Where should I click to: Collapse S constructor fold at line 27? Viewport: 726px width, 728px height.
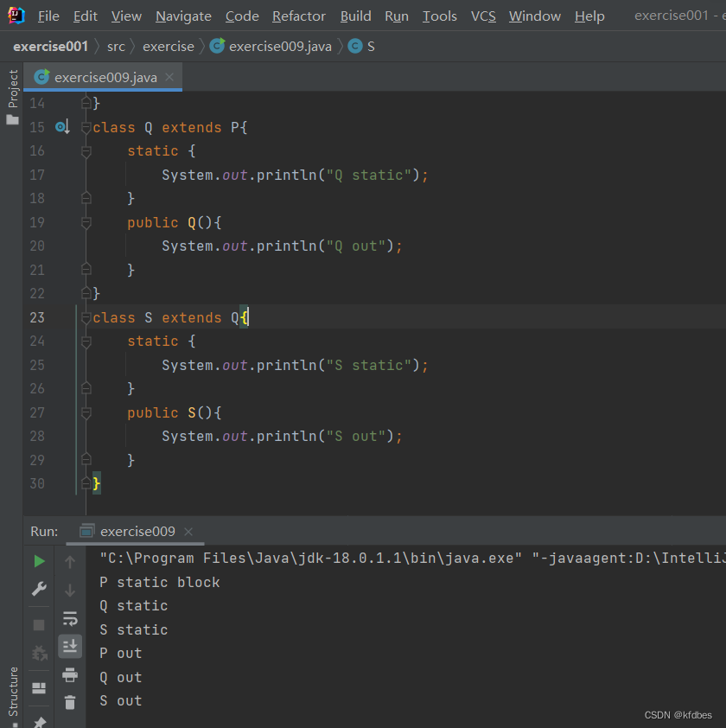click(x=86, y=412)
